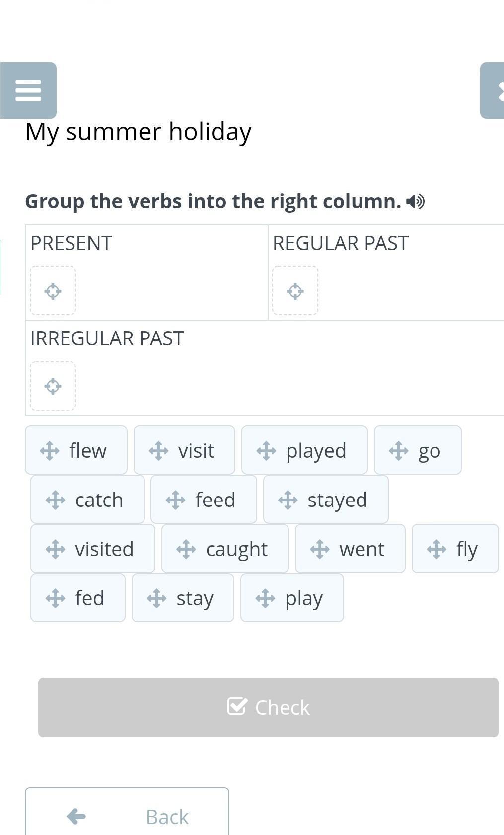Screen dimensions: 504x835
Task: Select the 'feed' word tile
Action: [204, 500]
